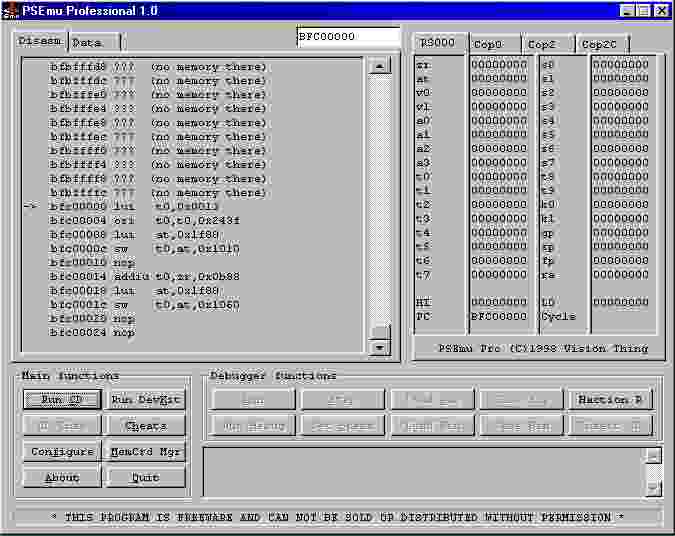Screen dimensions: 675x536
Task: Switch to the Cop0 tab
Action: coord(494,44)
